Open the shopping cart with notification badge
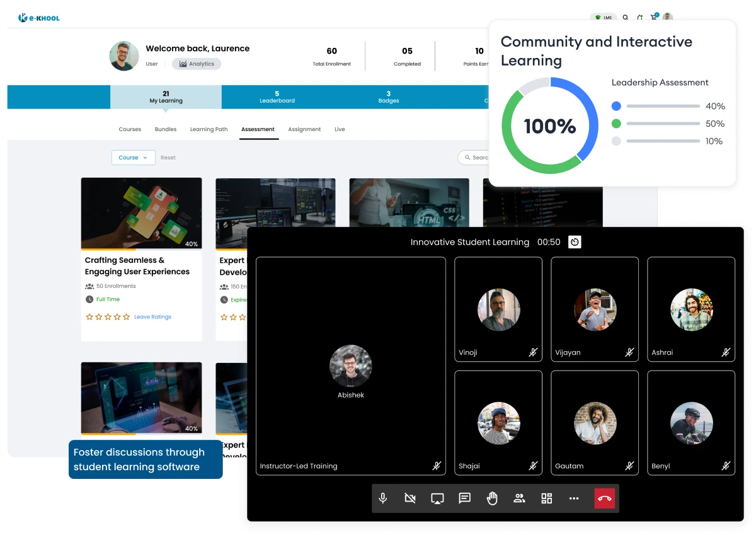The image size is (756, 535). point(653,18)
